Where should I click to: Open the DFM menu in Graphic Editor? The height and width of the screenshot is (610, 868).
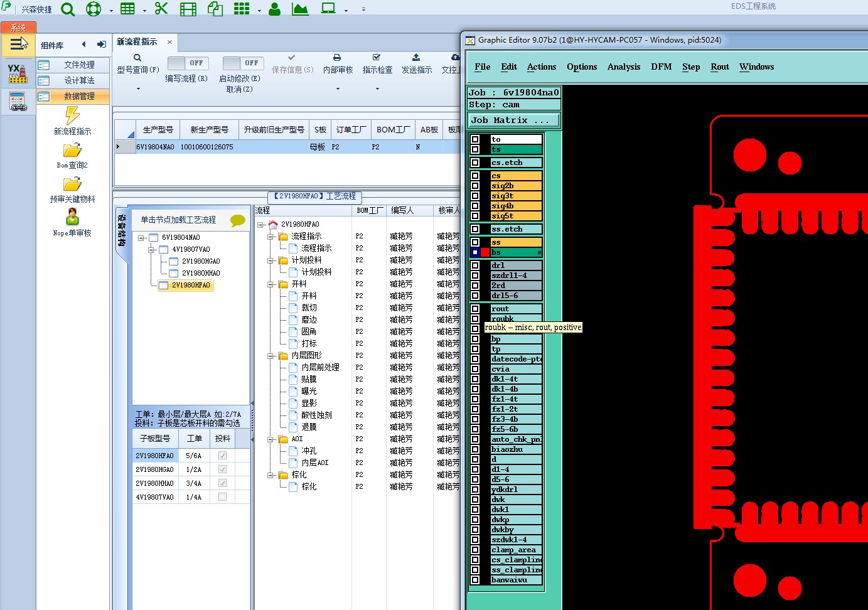[x=662, y=67]
